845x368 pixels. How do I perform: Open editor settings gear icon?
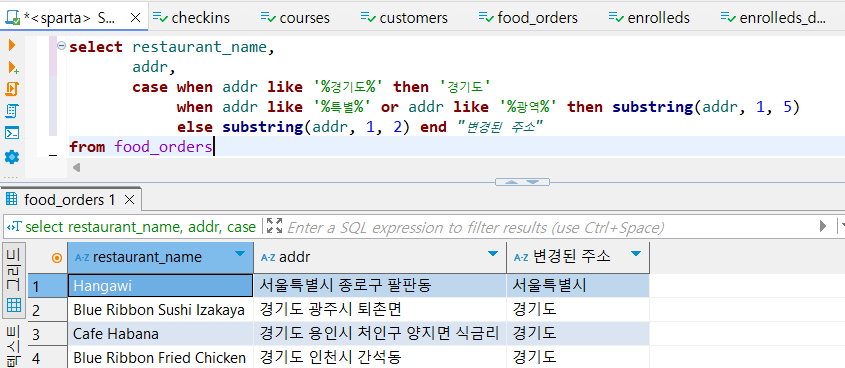(x=12, y=157)
